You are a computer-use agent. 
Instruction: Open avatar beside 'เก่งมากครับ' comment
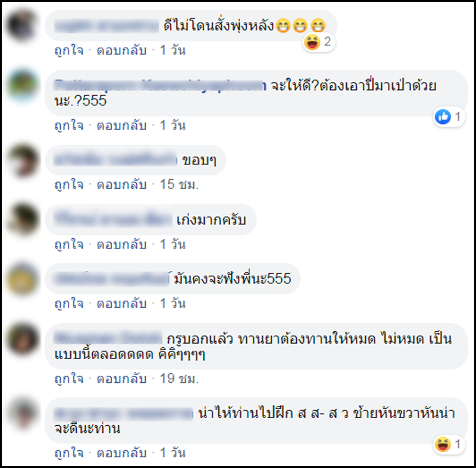[x=23, y=219]
